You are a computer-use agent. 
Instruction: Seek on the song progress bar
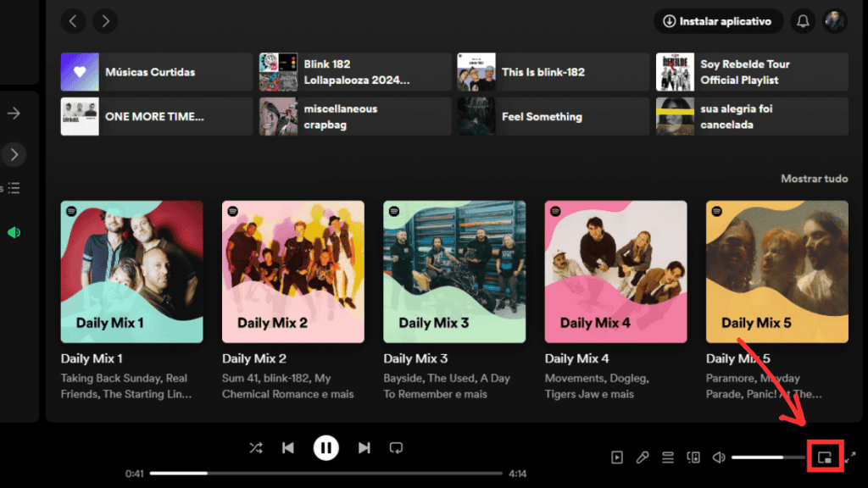coord(326,473)
